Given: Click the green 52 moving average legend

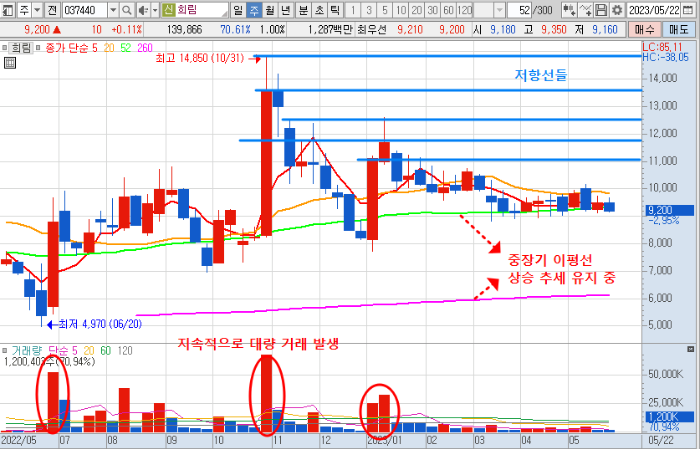Looking at the screenshot, I should [126, 48].
